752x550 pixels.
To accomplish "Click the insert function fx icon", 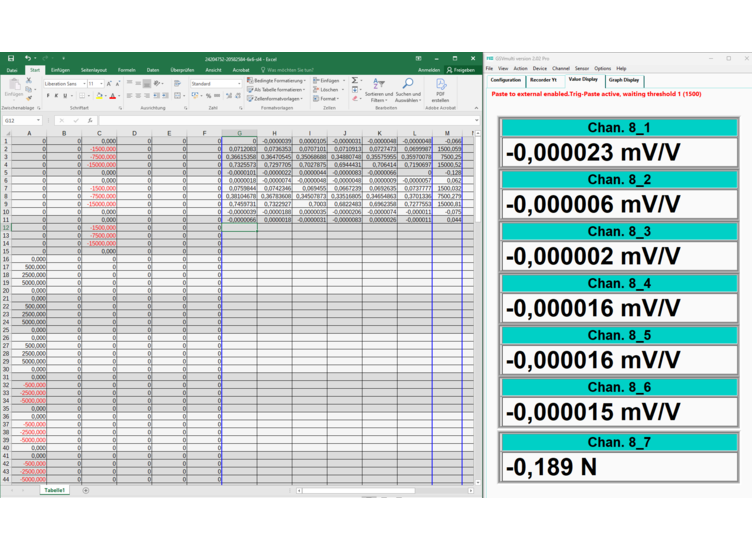I will [x=91, y=120].
